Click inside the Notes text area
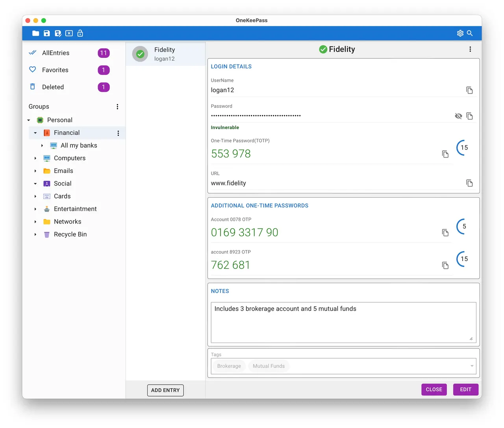 343,322
